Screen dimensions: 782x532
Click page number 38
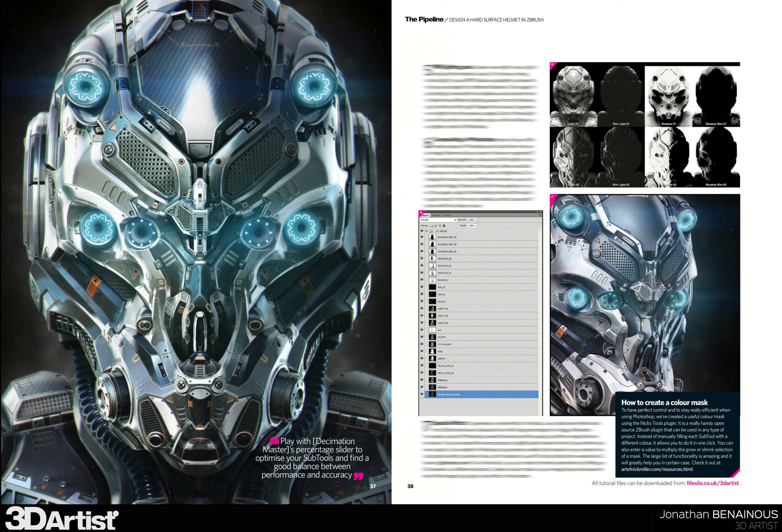coord(410,486)
